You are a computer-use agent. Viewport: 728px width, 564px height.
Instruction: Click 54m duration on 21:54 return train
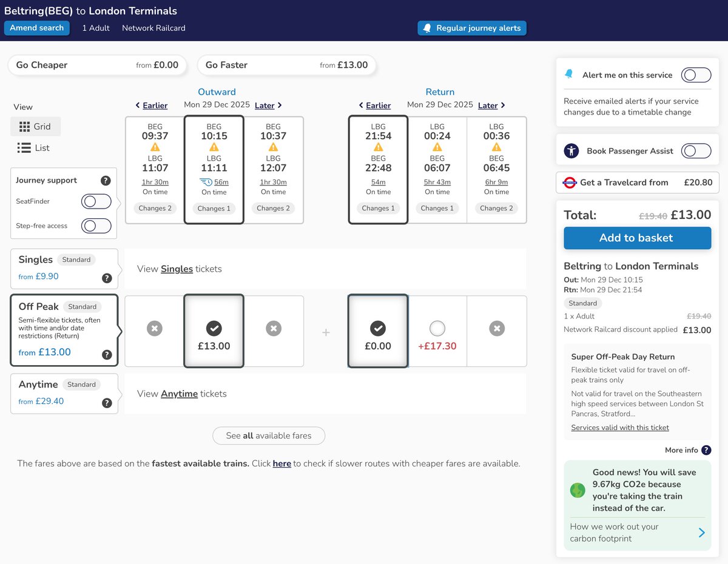pyautogui.click(x=378, y=183)
